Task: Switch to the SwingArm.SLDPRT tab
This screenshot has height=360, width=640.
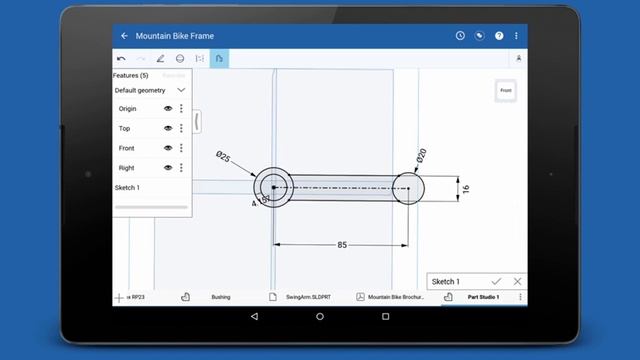Action: [x=308, y=297]
